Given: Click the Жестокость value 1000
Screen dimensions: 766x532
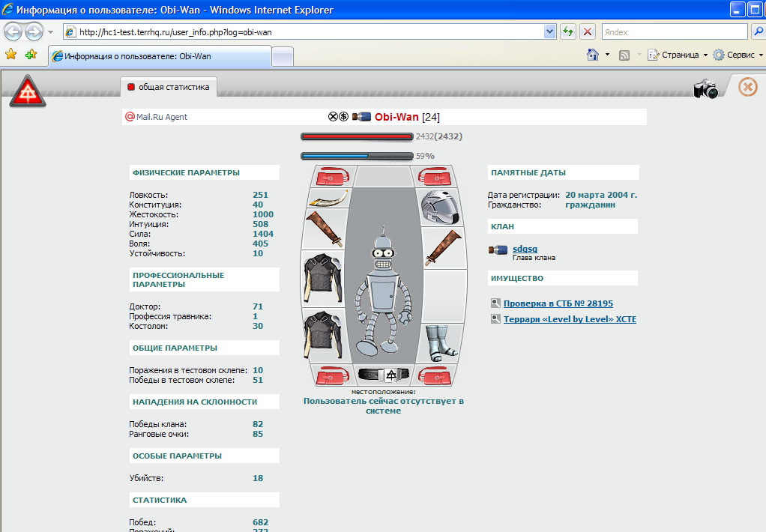Looking at the screenshot, I should [263, 214].
